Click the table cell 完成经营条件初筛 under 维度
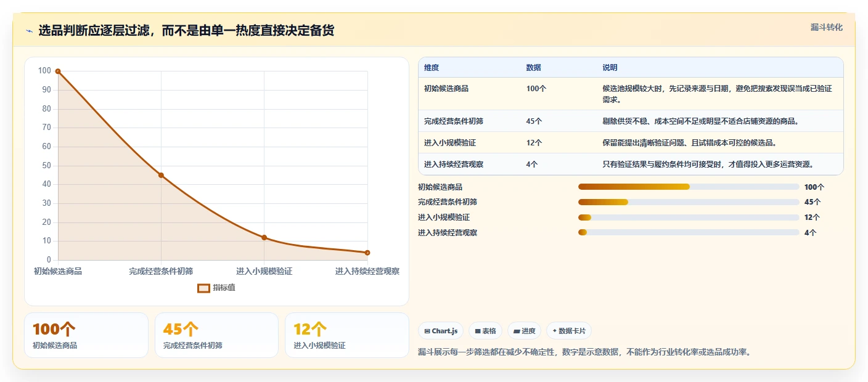This screenshot has width=868, height=382. coord(454,121)
